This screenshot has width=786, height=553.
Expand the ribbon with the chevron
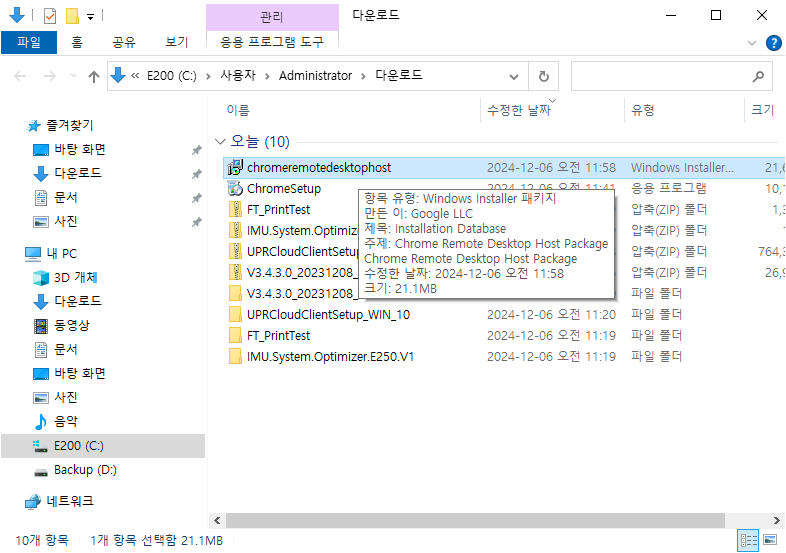751,43
